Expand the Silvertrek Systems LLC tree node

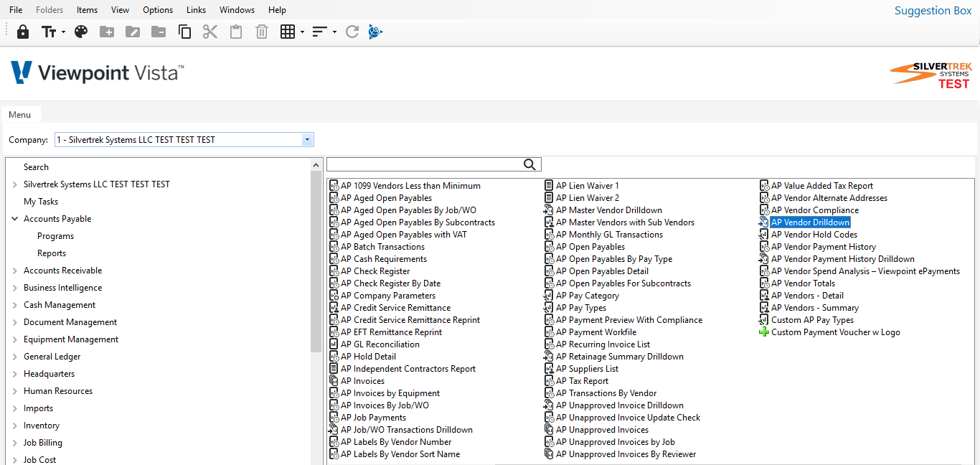pos(14,184)
